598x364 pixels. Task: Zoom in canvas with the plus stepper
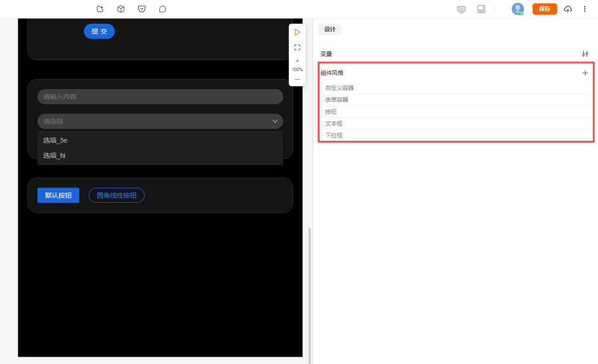click(x=297, y=61)
